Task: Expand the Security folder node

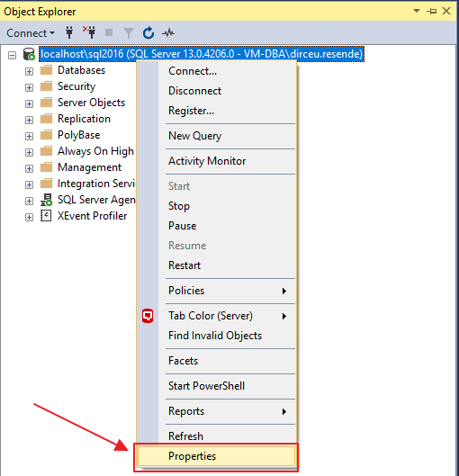Action: click(29, 87)
